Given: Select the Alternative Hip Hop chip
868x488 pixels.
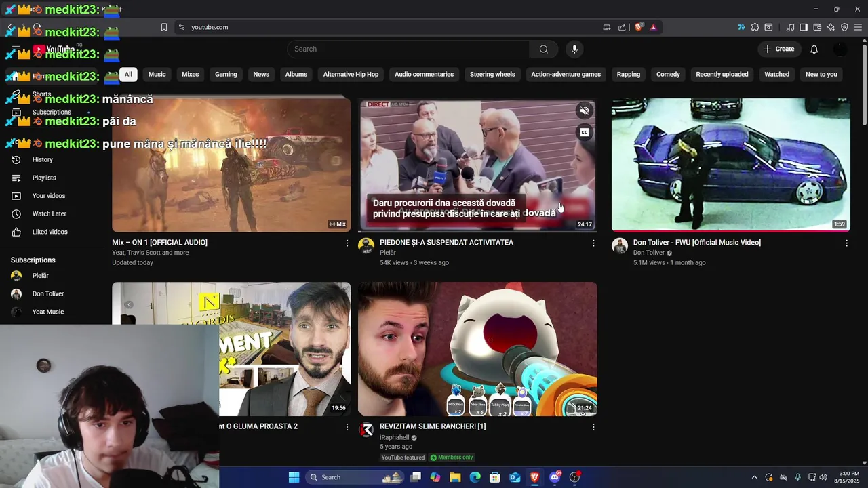Looking at the screenshot, I should pyautogui.click(x=351, y=75).
